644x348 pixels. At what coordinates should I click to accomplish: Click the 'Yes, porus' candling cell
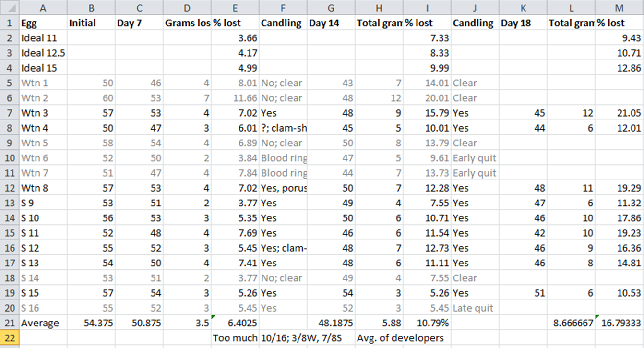point(283,188)
